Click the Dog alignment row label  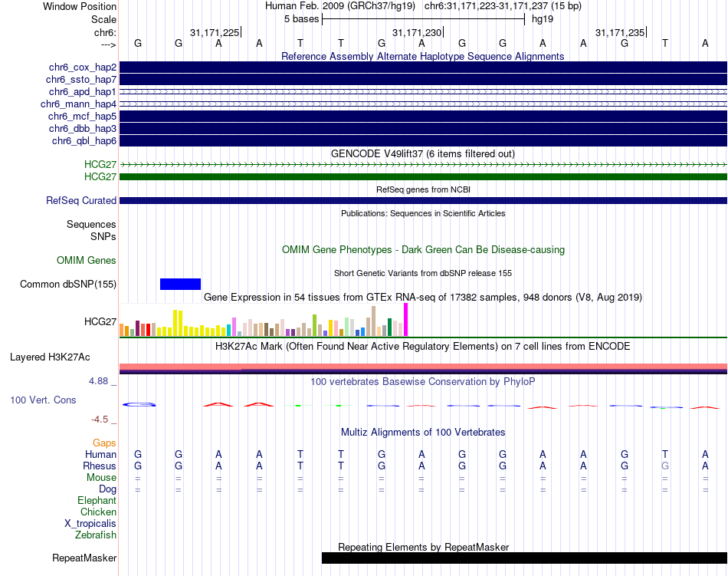click(108, 489)
